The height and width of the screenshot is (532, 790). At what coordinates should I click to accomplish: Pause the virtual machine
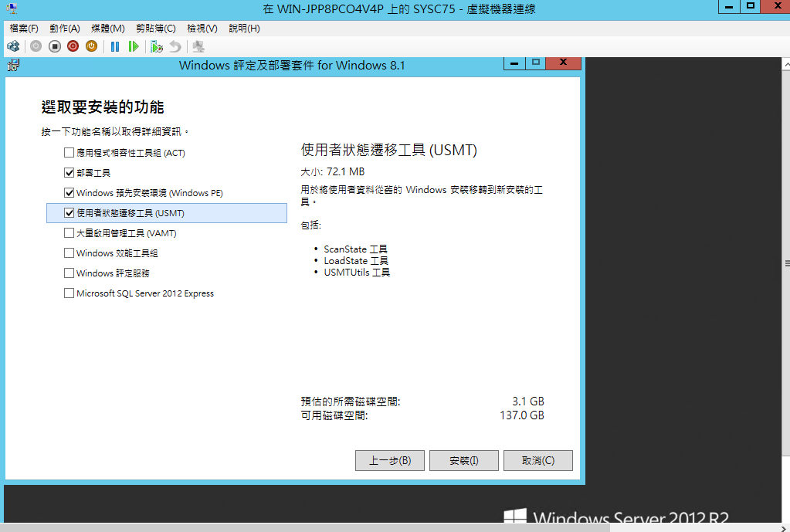tap(115, 47)
